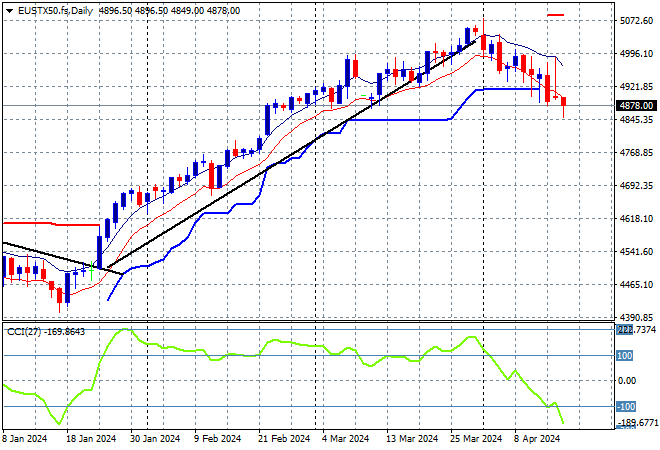Select the red horizontal line at left edge
The image size is (660, 450).
[x=50, y=224]
